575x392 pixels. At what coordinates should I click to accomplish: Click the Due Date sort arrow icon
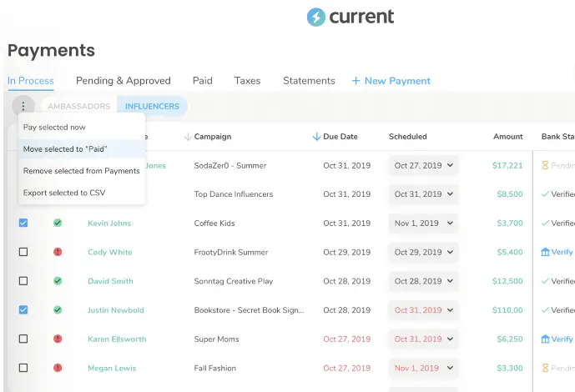[316, 137]
